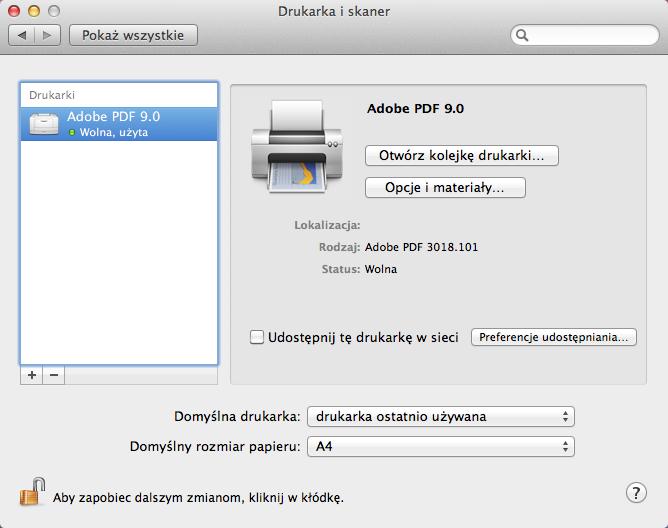Image resolution: width=668 pixels, height=528 pixels.
Task: Add a printer with the plus button
Action: (x=32, y=375)
